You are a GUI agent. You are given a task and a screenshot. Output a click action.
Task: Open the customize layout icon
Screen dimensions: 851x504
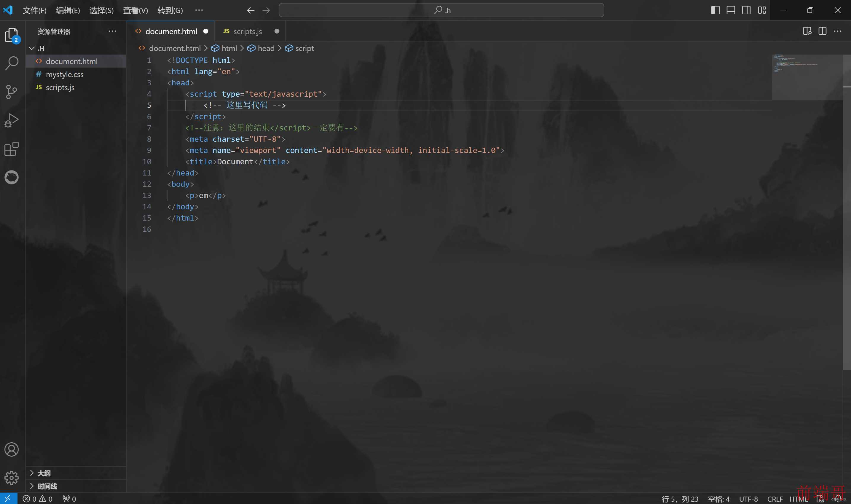coord(762,10)
